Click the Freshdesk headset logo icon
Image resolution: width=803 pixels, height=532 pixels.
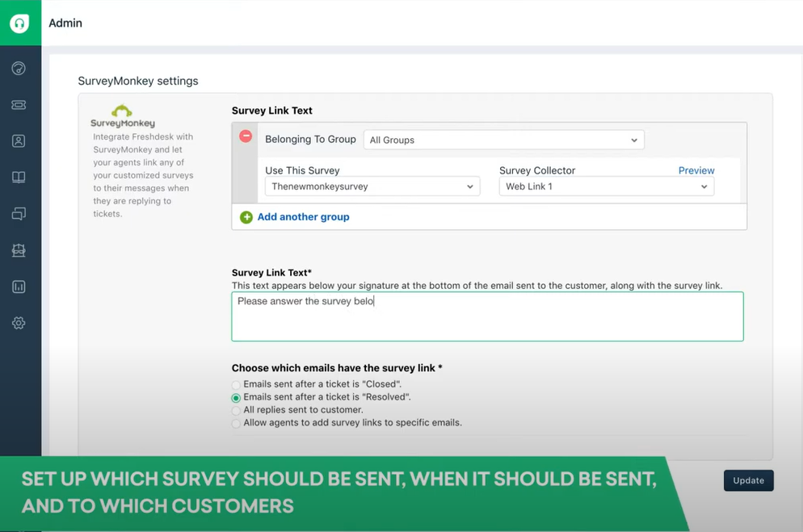[19, 23]
